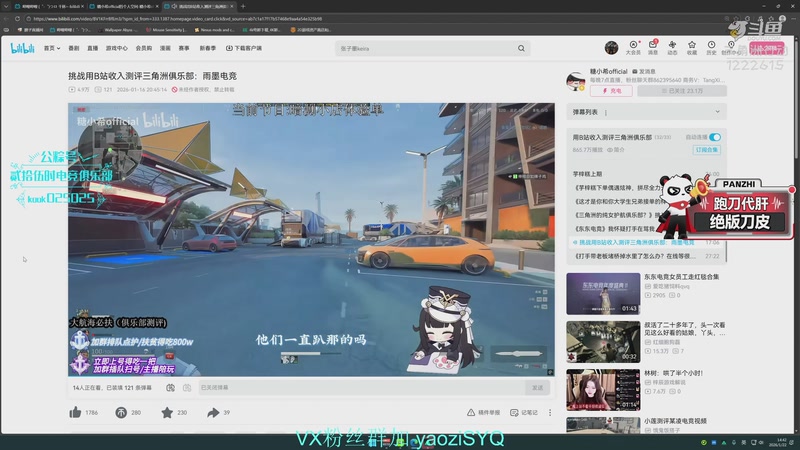Click the 充电 charge button
This screenshot has height=450, width=800.
coord(611,91)
